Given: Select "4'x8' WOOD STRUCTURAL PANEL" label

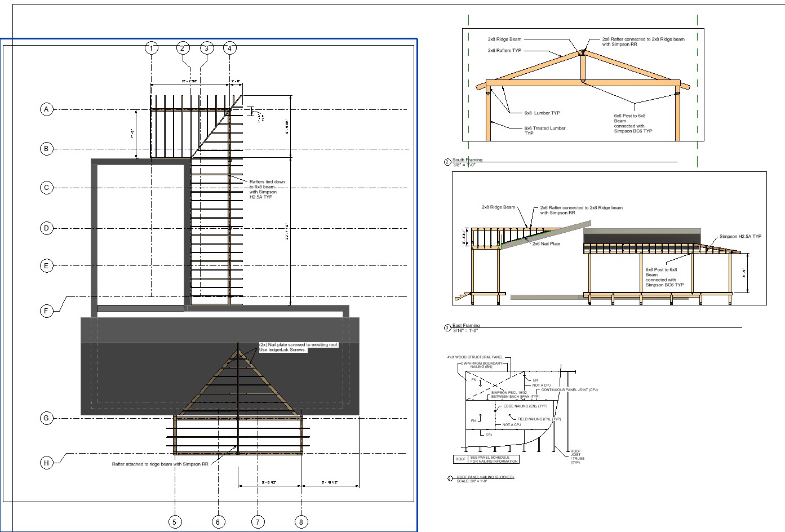Looking at the screenshot, I should (x=475, y=357).
